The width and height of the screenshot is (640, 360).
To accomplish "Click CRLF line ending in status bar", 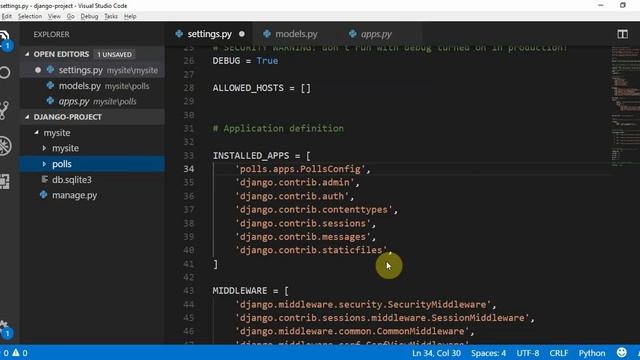I will coord(558,353).
